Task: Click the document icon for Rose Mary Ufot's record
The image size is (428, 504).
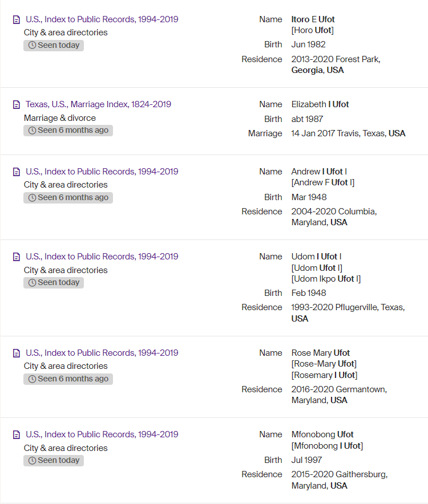Action: [x=16, y=353]
